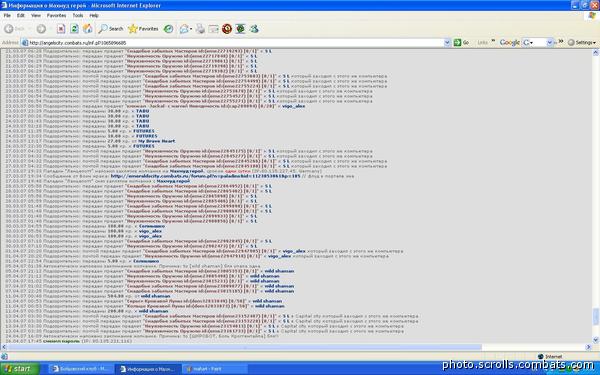Click the Messenger people icon
This screenshot has height=375, width=600.
(x=254, y=29)
